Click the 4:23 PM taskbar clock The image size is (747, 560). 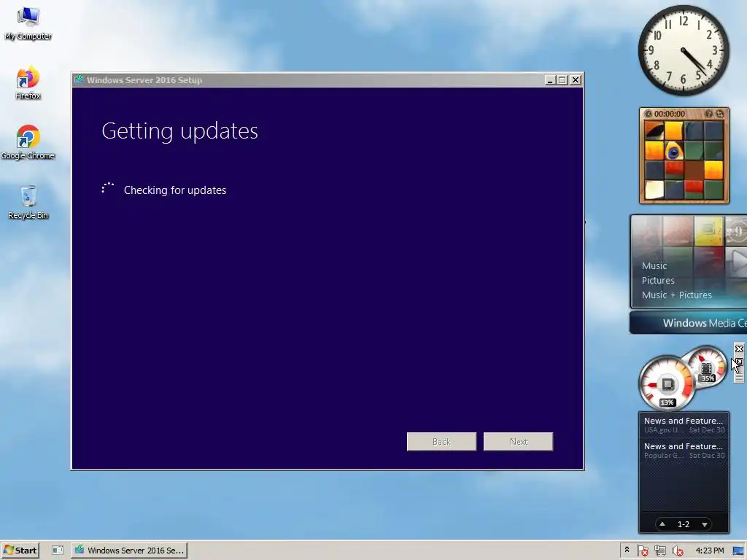[709, 551]
